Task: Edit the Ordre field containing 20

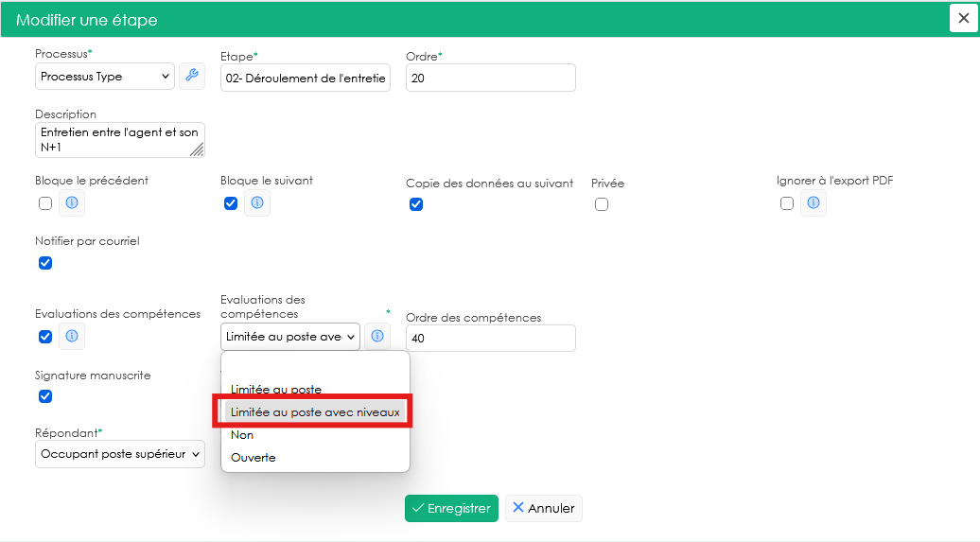Action: [x=491, y=79]
